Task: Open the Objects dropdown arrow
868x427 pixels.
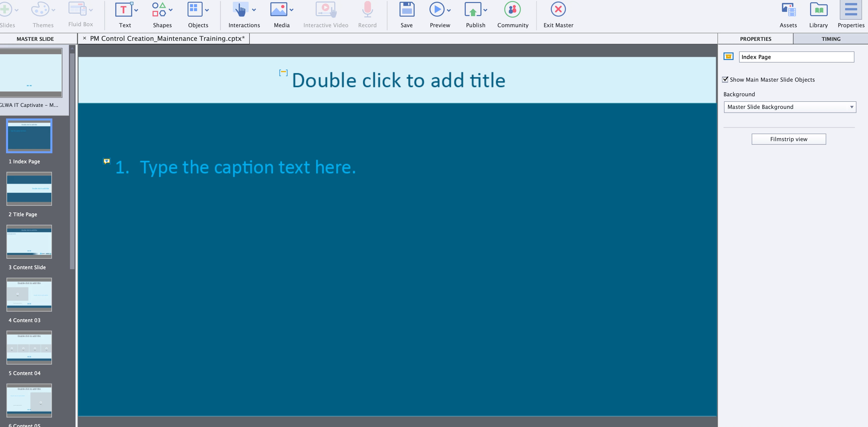Action: click(207, 10)
